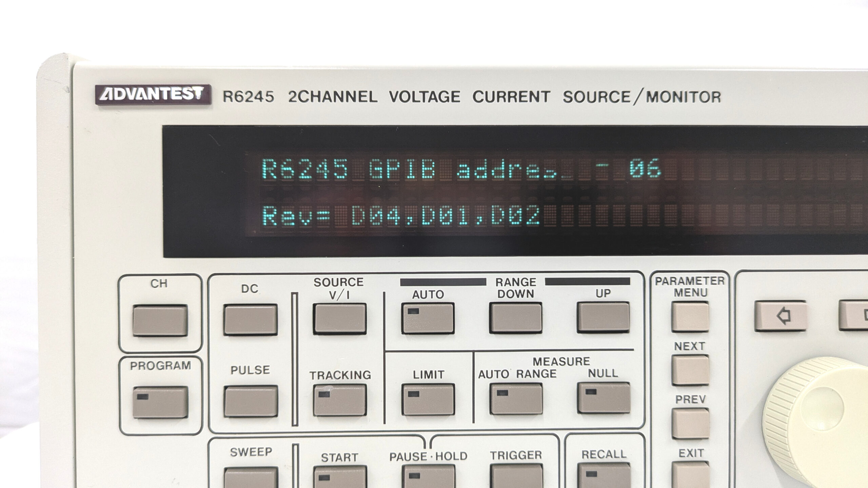Screen dimensions: 868x488
Task: Push the left arrow cursor key
Action: 781,316
